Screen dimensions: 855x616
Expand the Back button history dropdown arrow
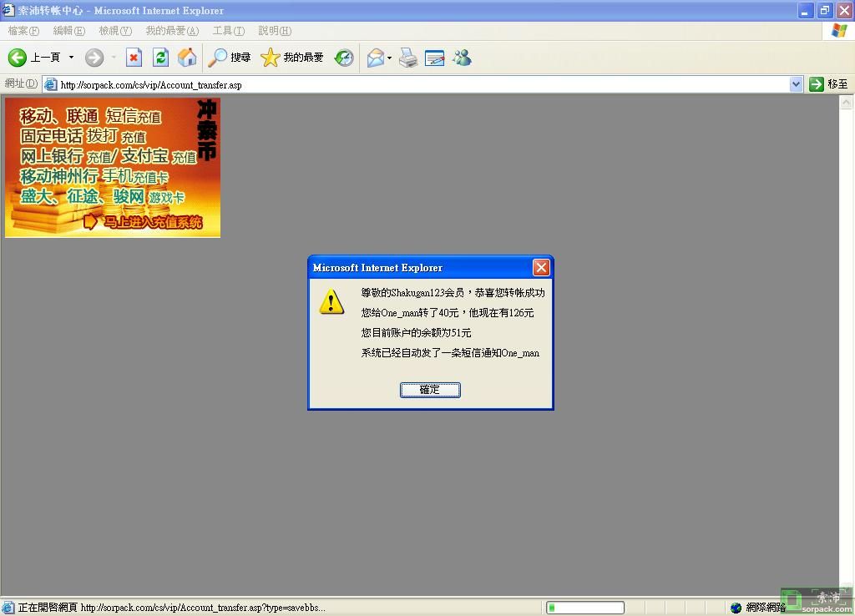(x=71, y=58)
